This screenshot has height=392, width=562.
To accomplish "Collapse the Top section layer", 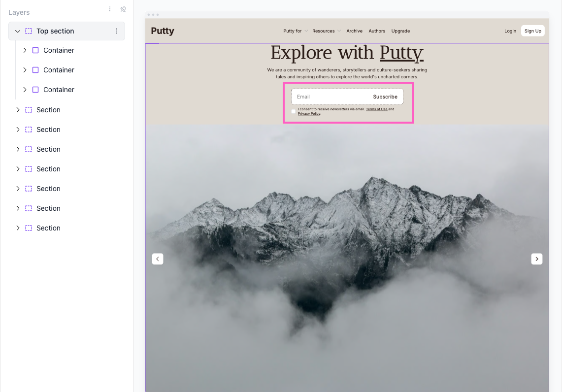I will click(18, 31).
